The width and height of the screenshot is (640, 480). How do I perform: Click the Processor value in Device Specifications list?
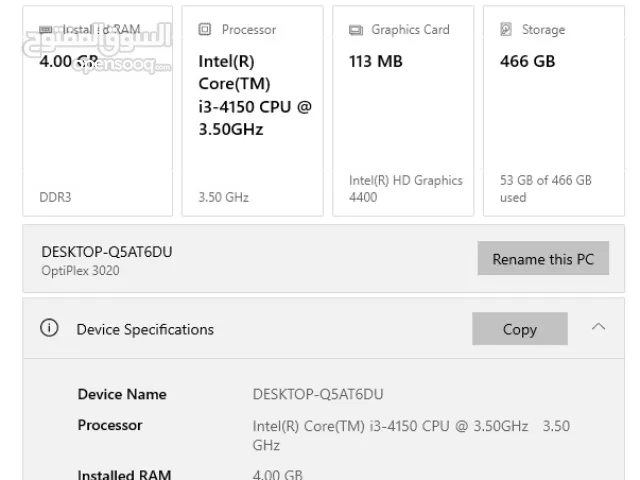(410, 435)
